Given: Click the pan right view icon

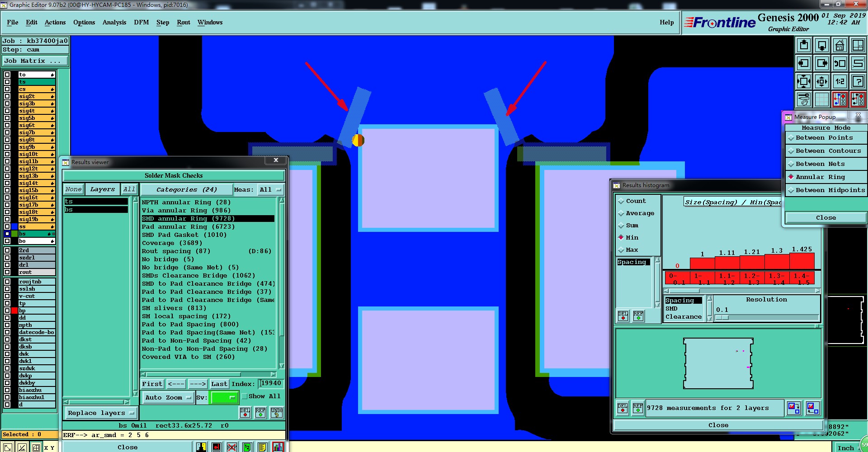Looking at the screenshot, I should point(822,63).
